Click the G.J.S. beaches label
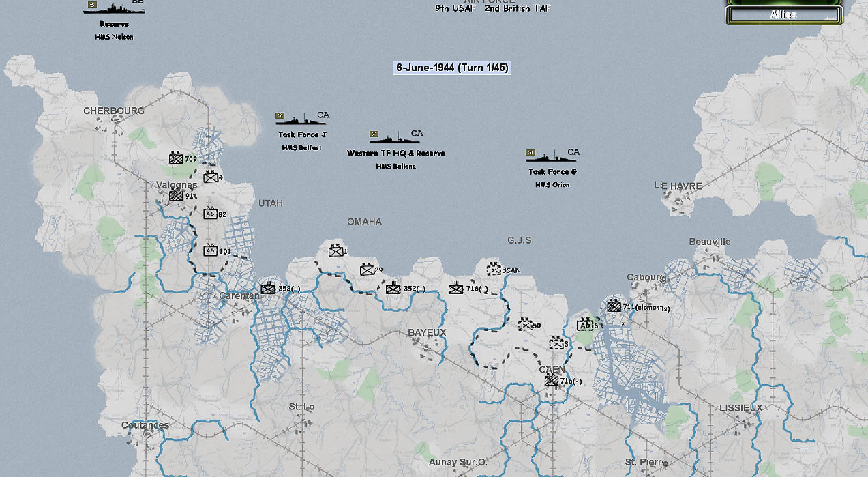The image size is (868, 477). tap(520, 240)
